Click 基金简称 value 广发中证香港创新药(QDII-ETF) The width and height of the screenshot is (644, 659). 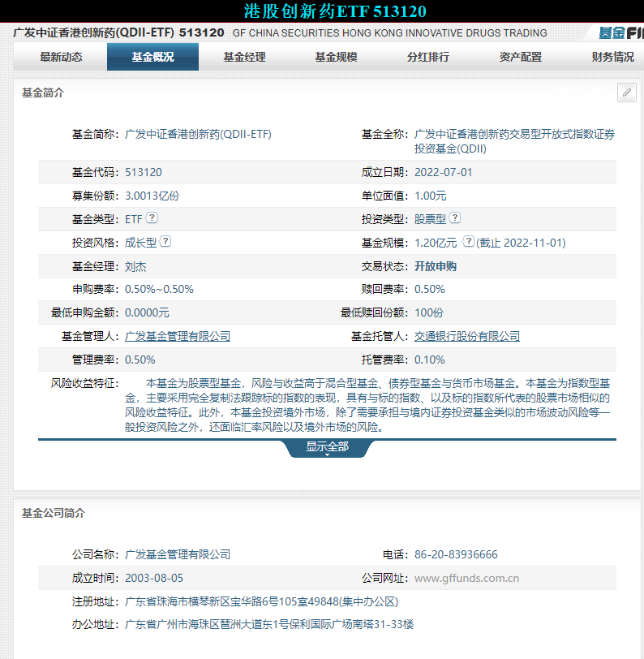(198, 134)
